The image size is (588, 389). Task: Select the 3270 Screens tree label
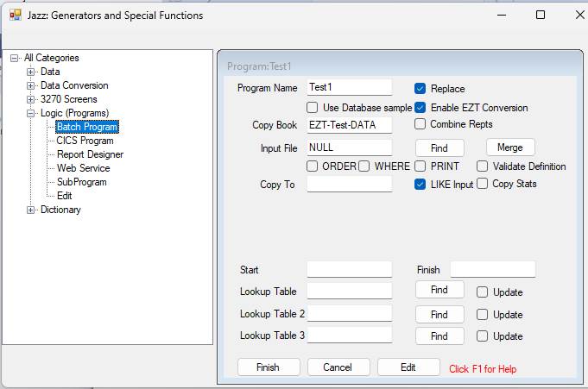(x=68, y=99)
